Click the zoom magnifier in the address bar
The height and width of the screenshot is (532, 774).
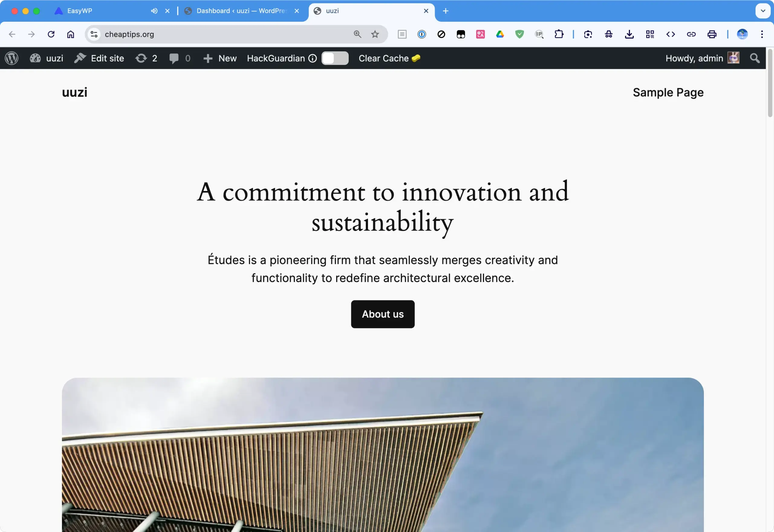357,34
